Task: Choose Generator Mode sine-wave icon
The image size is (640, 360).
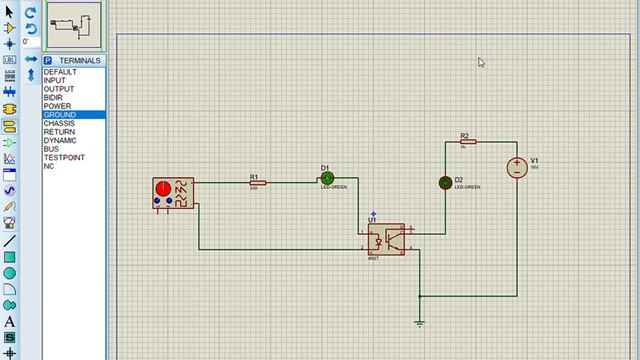Action: [x=9, y=191]
